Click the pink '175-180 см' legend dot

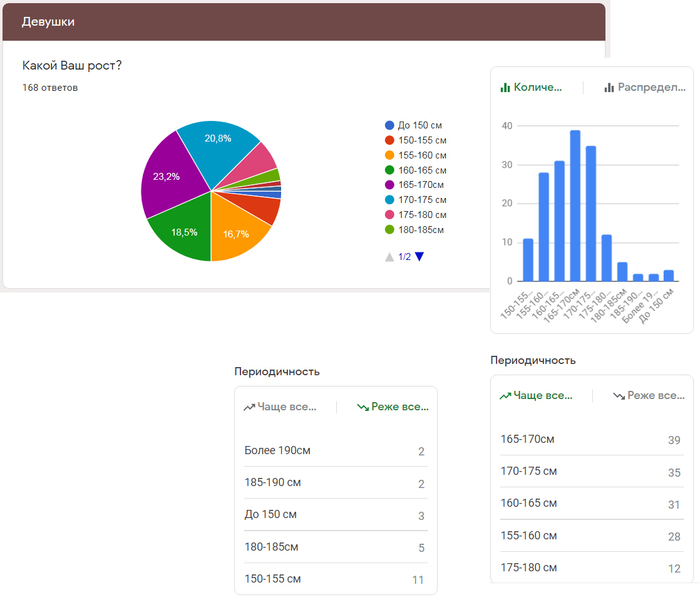[389, 215]
